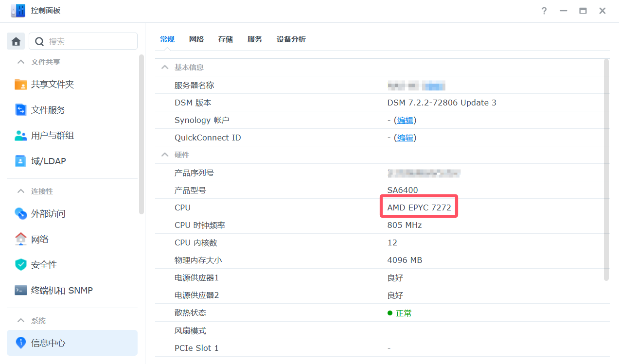619x364 pixels.
Task: Open External Access (外部访问) icon
Action: pyautogui.click(x=21, y=214)
